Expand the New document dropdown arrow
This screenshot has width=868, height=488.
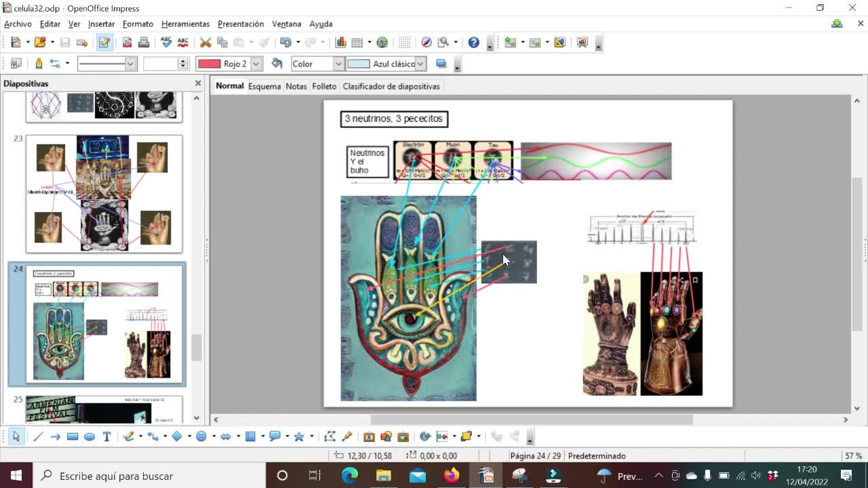[27, 43]
